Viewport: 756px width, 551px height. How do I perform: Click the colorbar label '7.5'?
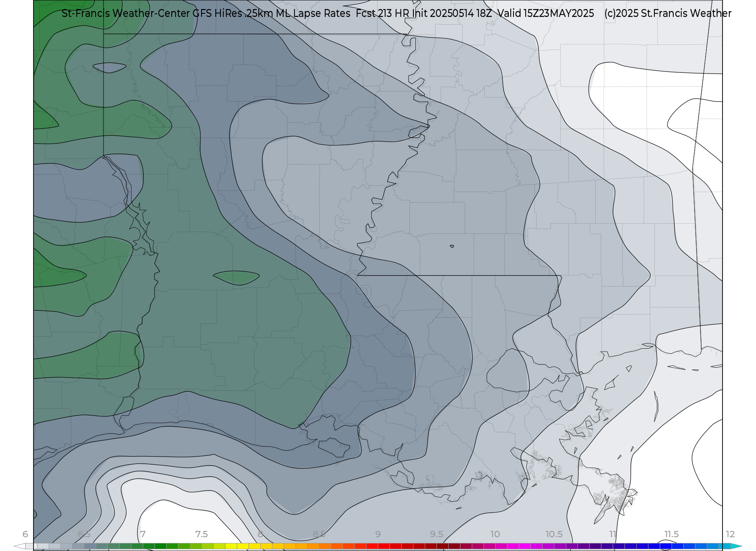(201, 534)
